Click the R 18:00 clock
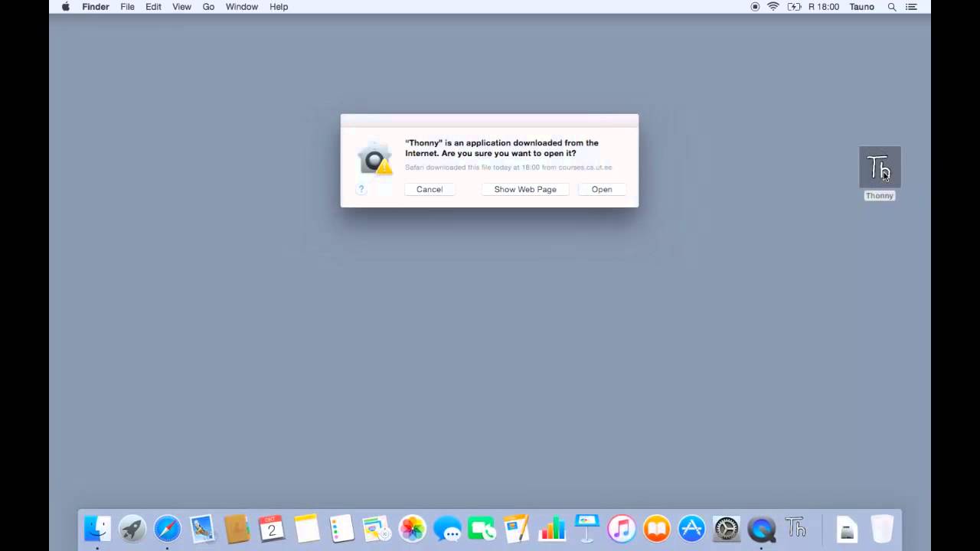980x551 pixels. (x=824, y=7)
